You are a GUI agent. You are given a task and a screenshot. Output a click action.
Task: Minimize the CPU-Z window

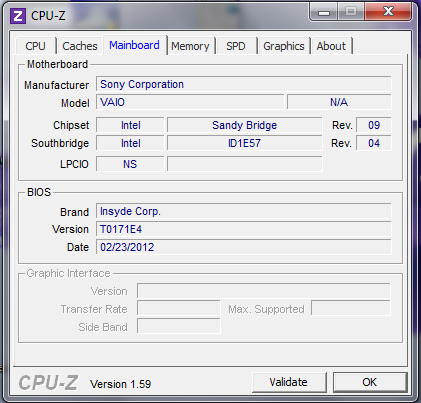click(x=324, y=12)
